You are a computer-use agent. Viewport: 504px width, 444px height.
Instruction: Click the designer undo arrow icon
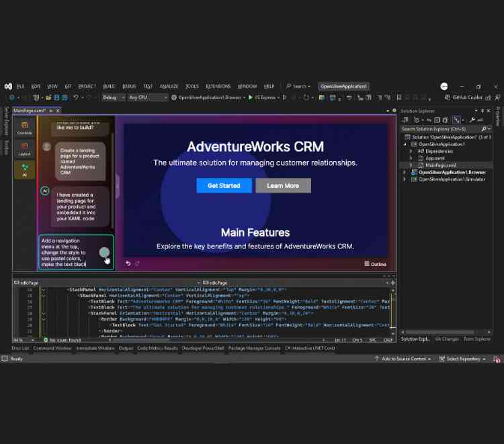point(128,263)
